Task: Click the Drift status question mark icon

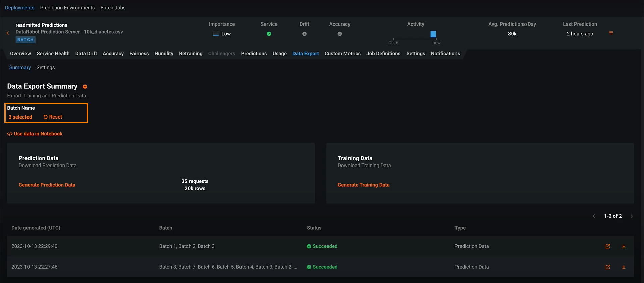Action: [304, 34]
